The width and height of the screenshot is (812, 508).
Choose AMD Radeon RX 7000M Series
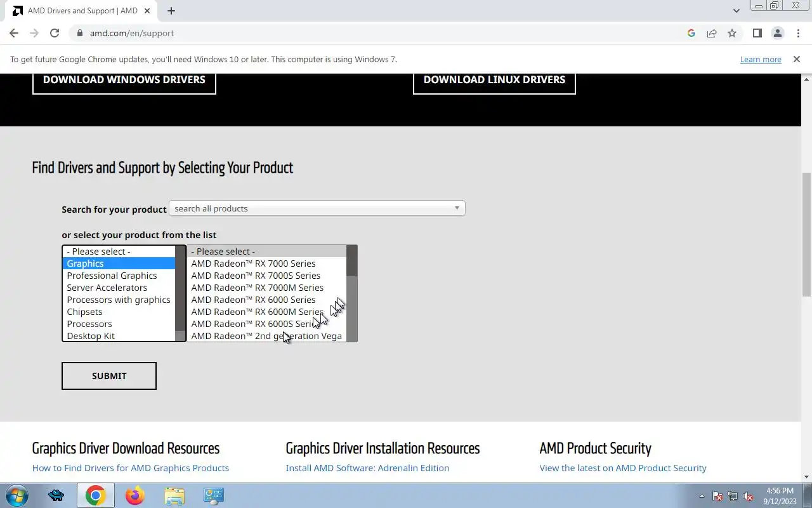(x=266, y=288)
